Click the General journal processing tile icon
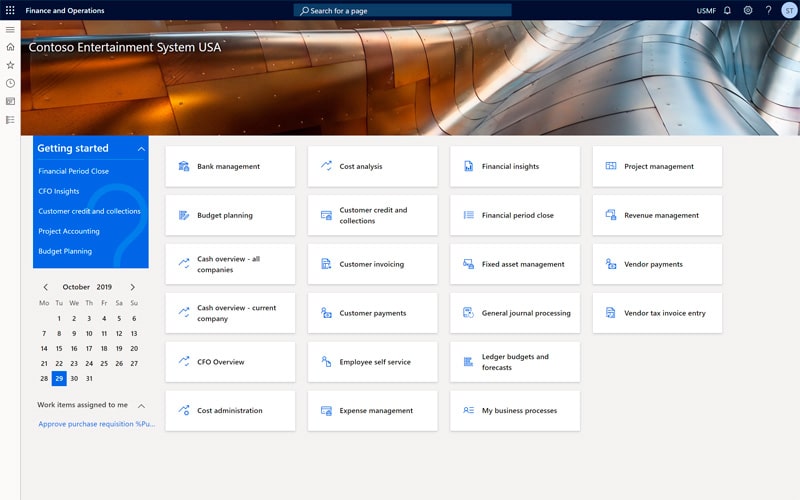This screenshot has width=800, height=500. [468, 313]
